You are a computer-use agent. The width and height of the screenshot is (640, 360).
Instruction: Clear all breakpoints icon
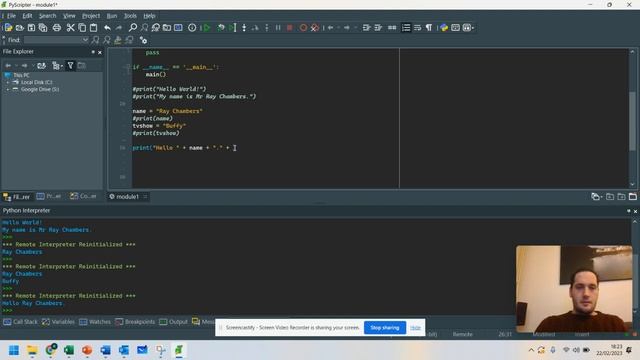pos(315,28)
